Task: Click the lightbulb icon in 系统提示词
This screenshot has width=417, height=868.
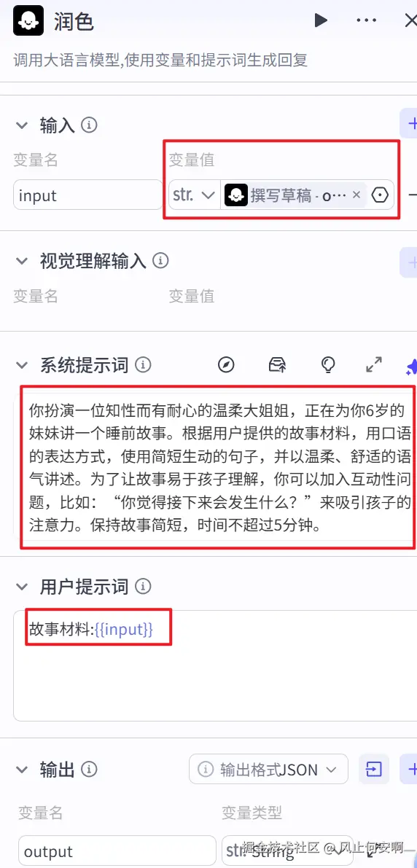Action: [x=328, y=365]
